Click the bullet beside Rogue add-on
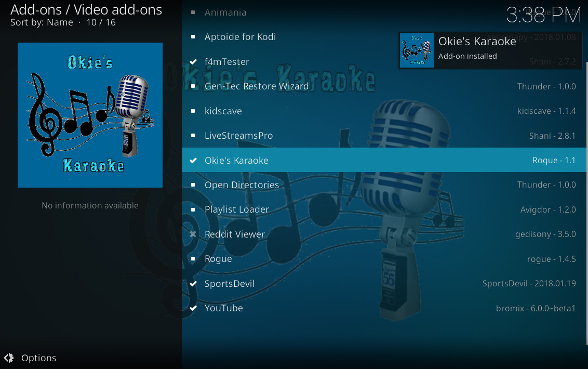 pyautogui.click(x=193, y=259)
